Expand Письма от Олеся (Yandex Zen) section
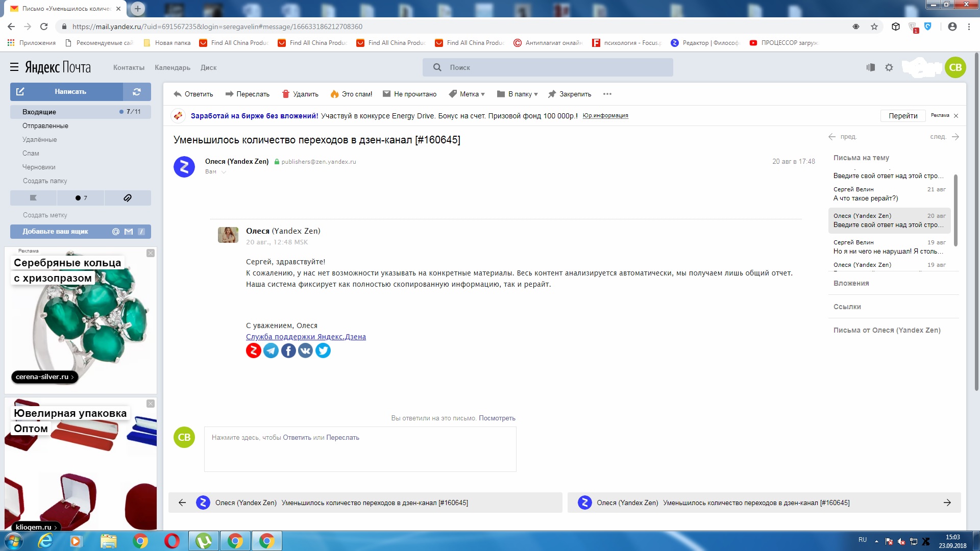Screen dimensions: 980x551 [887, 330]
